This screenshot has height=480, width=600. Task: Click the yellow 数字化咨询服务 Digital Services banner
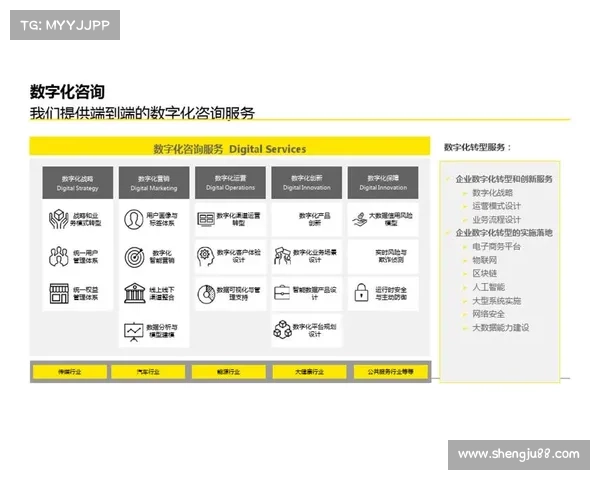click(230, 147)
